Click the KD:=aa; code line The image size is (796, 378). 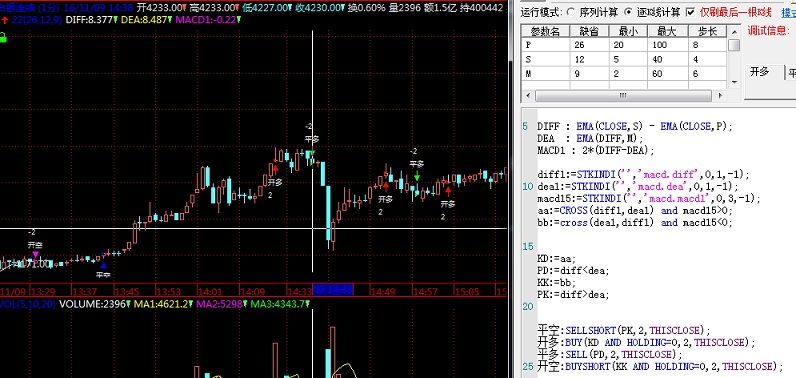(x=556, y=258)
